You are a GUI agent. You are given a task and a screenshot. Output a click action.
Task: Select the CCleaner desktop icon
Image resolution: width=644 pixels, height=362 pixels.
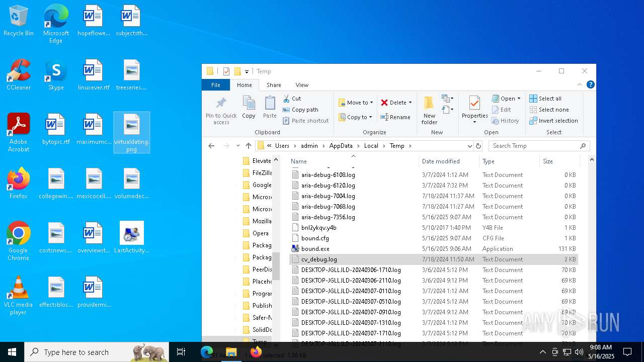[19, 75]
